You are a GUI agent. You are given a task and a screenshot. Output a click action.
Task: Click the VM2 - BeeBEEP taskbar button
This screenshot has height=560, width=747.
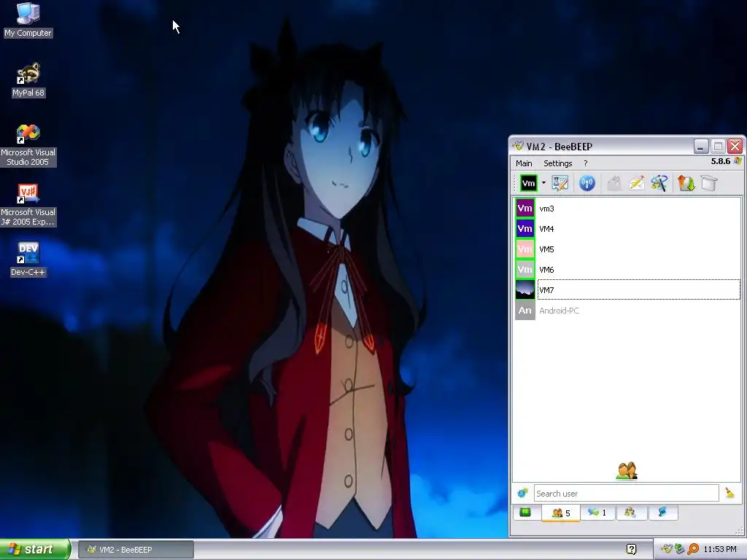[136, 550]
